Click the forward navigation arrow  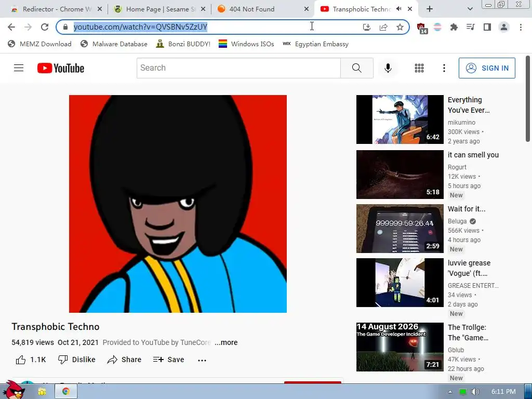click(28, 27)
